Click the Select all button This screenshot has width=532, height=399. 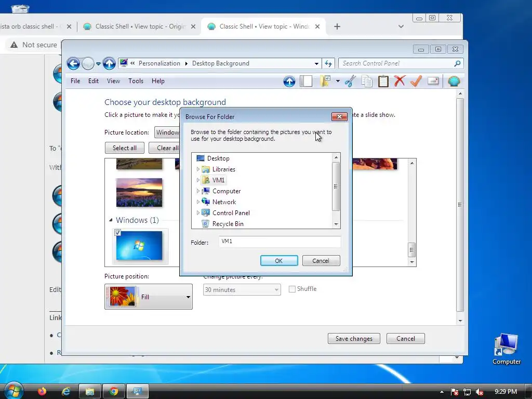point(125,148)
